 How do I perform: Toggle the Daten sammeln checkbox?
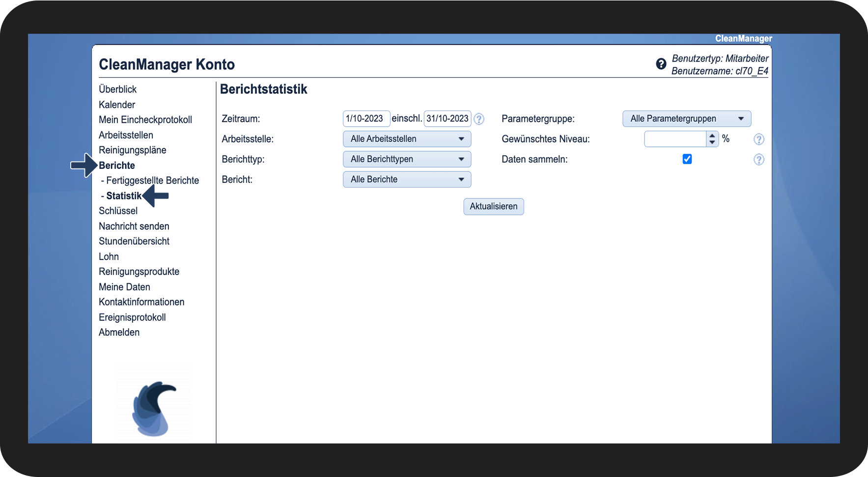[x=687, y=159]
